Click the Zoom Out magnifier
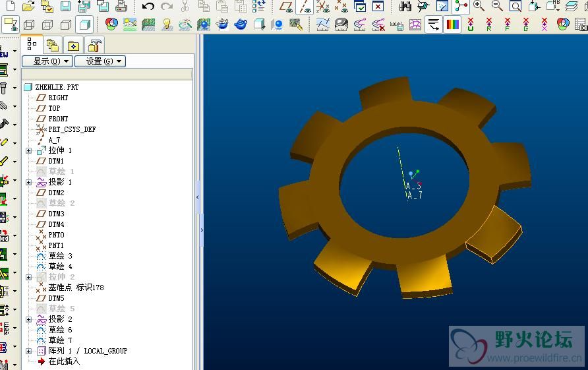Image resolution: width=588 pixels, height=370 pixels. [x=497, y=6]
